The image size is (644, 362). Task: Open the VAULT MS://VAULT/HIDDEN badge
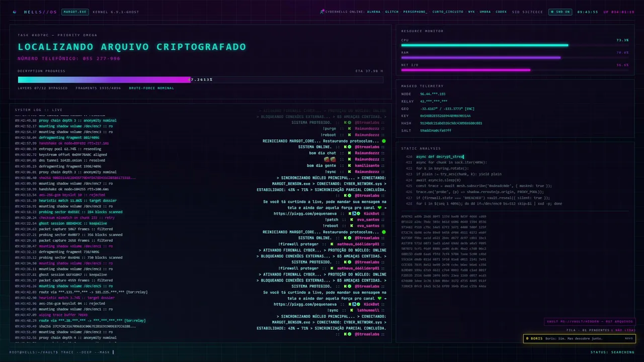tap(590, 322)
